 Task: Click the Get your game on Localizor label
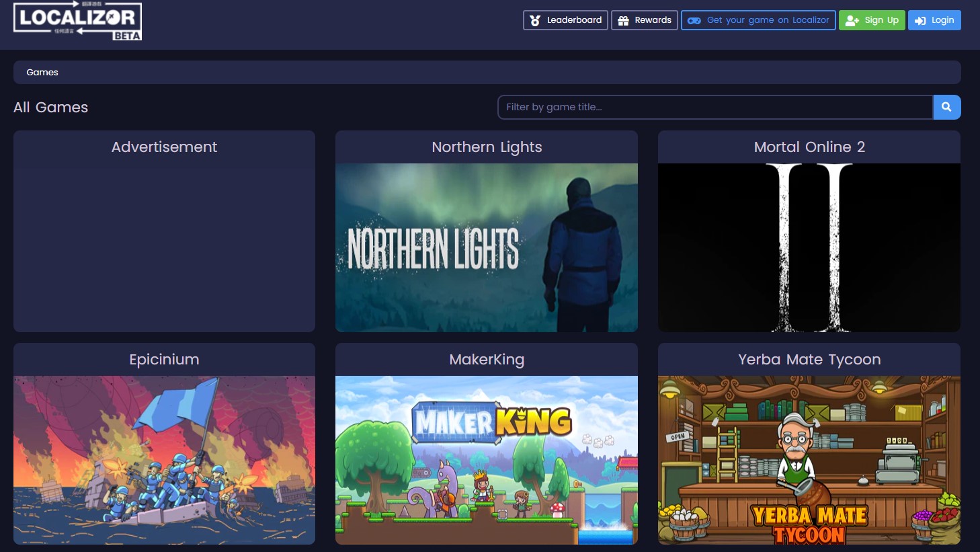tap(768, 20)
